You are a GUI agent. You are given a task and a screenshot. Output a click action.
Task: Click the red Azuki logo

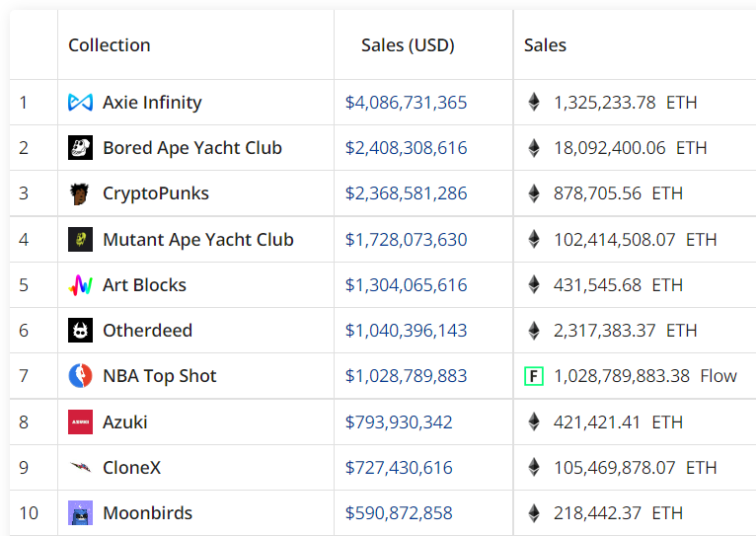tap(80, 422)
